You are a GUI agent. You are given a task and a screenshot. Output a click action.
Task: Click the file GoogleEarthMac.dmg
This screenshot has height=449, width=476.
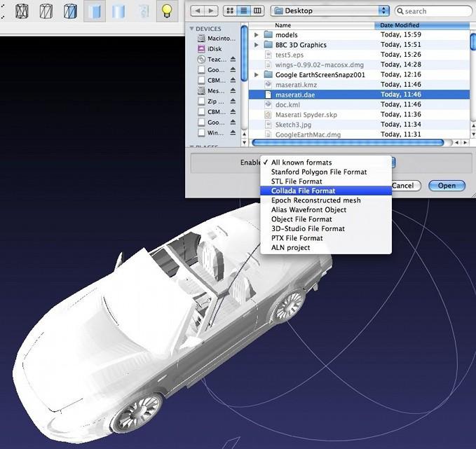tap(359, 134)
